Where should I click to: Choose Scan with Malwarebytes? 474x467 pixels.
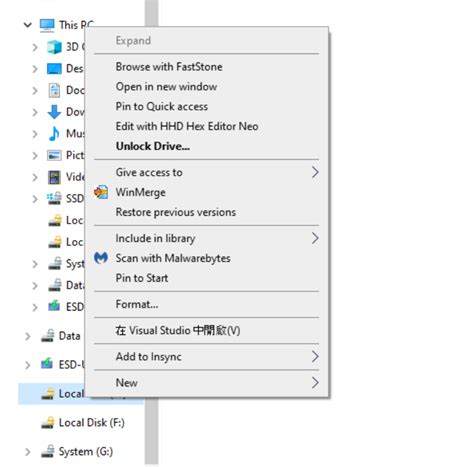coord(206,258)
